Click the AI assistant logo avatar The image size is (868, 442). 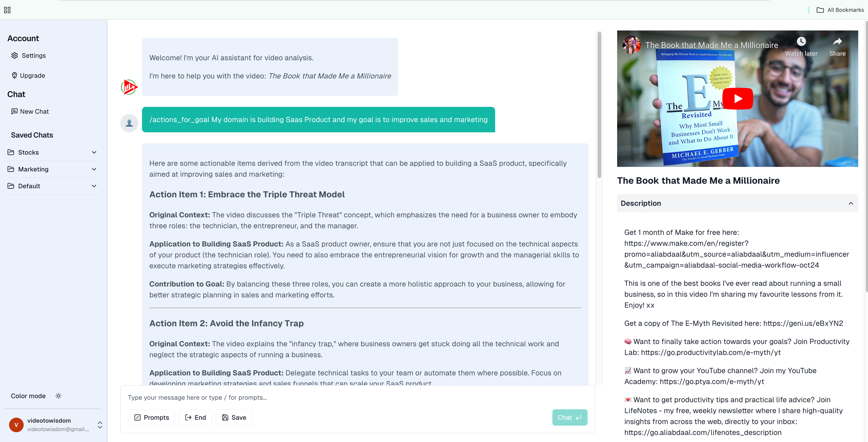click(129, 87)
